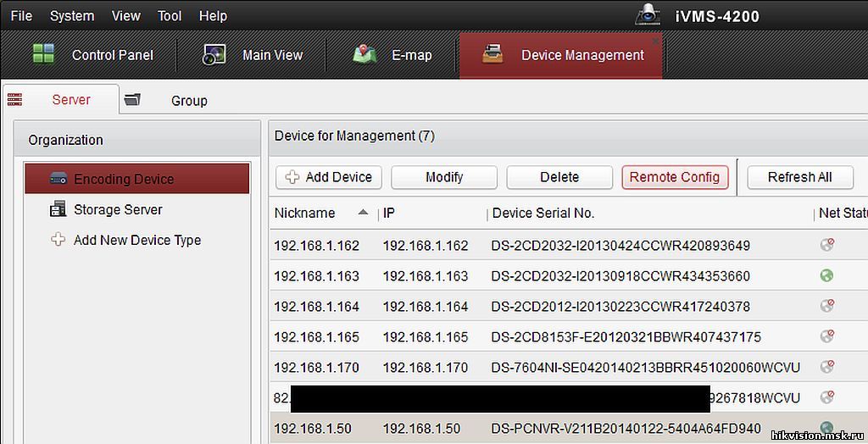Click serial DS-2CD2012-I20130223CCWR417240378
The width and height of the screenshot is (868, 444).
click(x=620, y=307)
